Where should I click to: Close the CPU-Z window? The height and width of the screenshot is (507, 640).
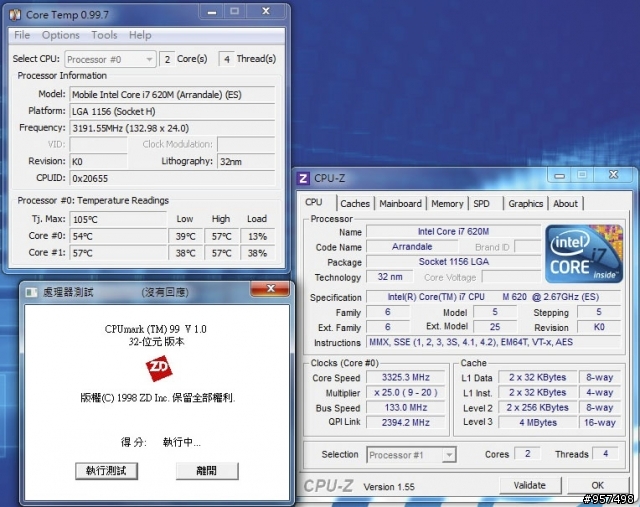(x=613, y=175)
